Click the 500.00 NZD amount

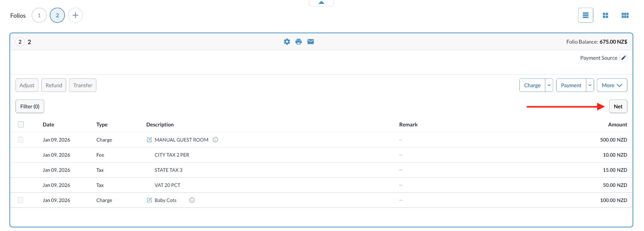point(613,140)
